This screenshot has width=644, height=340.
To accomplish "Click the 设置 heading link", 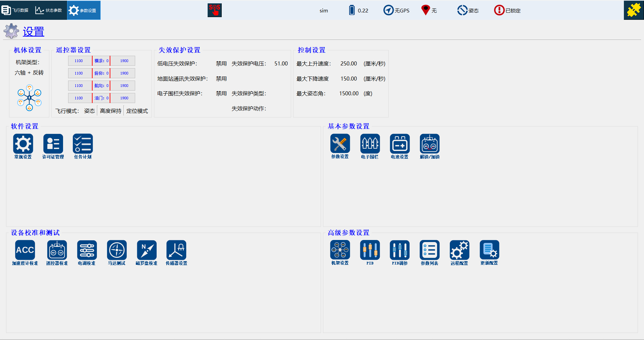I will 34,32.
